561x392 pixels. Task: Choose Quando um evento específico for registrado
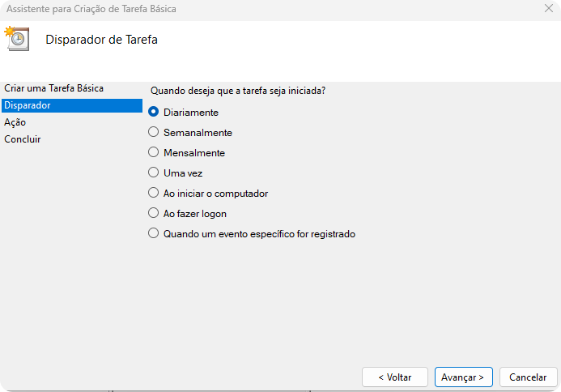(154, 234)
